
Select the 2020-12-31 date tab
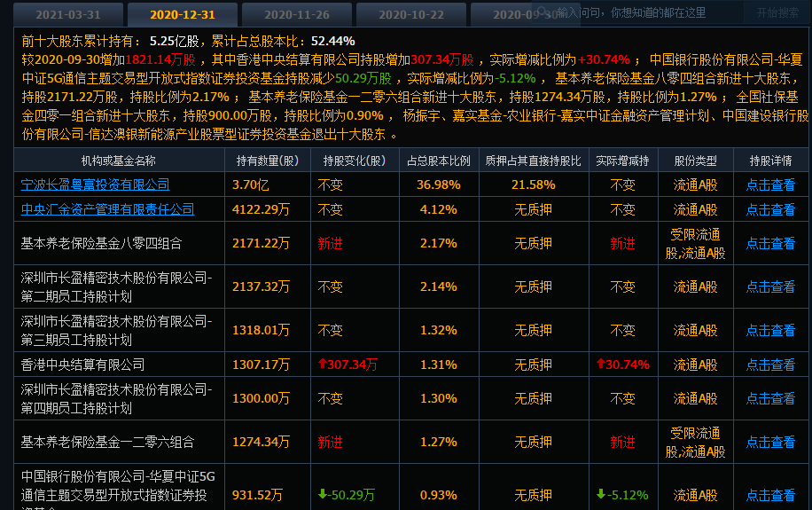(x=183, y=14)
